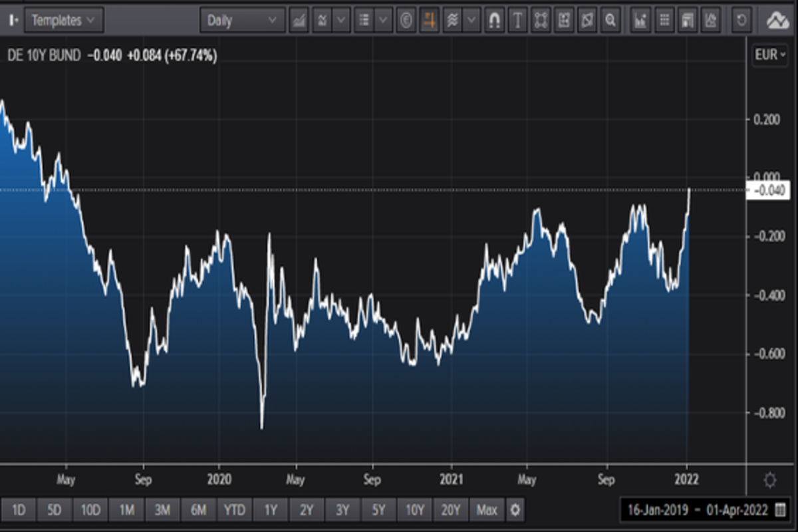Switch to the 5Y time range
This screenshot has width=798, height=532.
click(378, 511)
